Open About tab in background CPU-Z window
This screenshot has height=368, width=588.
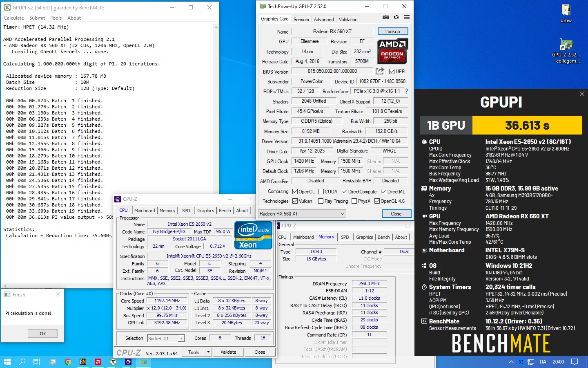pos(401,237)
